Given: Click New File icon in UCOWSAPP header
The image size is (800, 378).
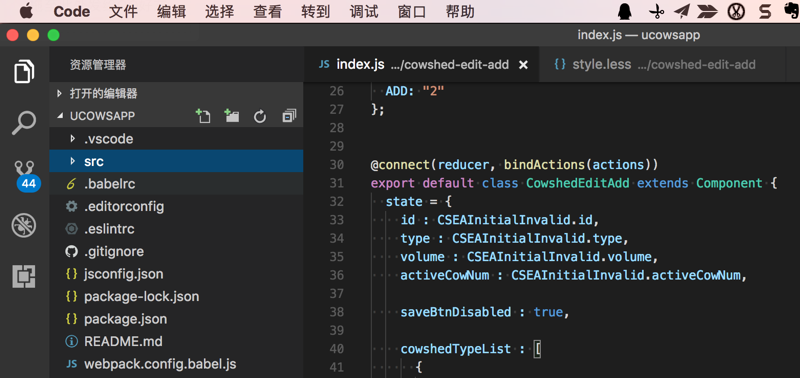Looking at the screenshot, I should click(x=203, y=116).
